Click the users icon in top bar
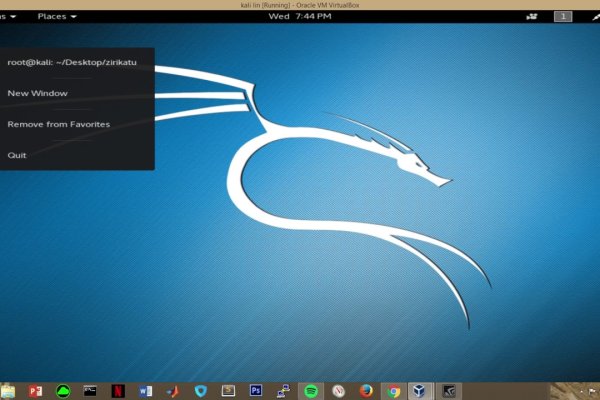 coord(532,16)
